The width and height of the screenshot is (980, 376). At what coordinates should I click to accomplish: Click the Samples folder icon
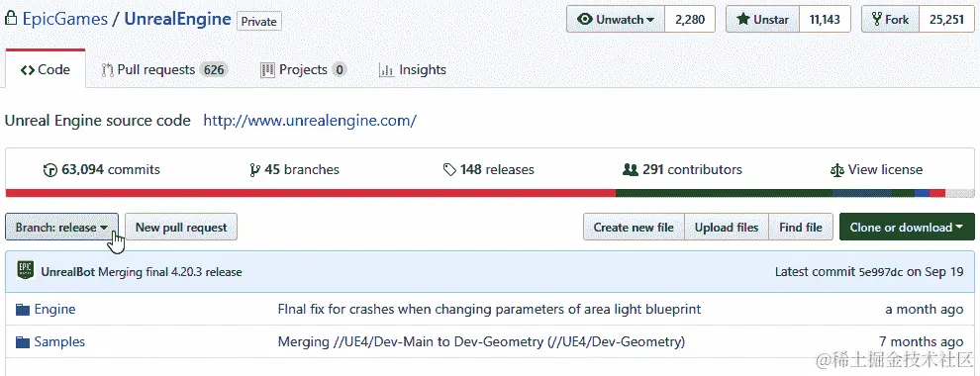pos(23,341)
